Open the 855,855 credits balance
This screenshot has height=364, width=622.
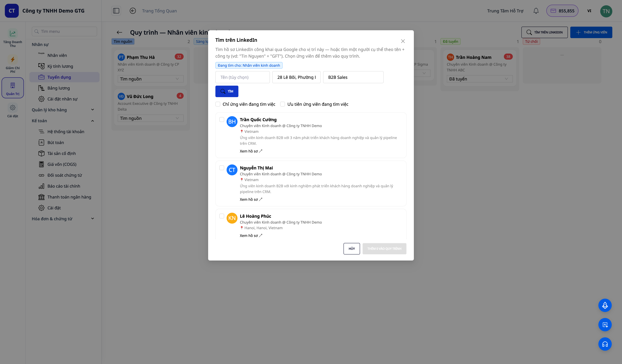[562, 11]
